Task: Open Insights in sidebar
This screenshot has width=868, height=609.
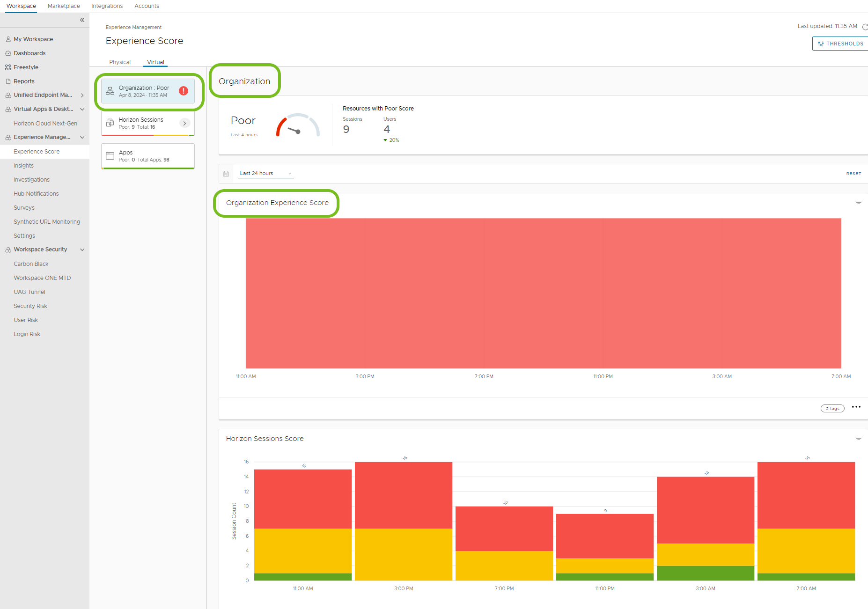Action: pyautogui.click(x=23, y=166)
